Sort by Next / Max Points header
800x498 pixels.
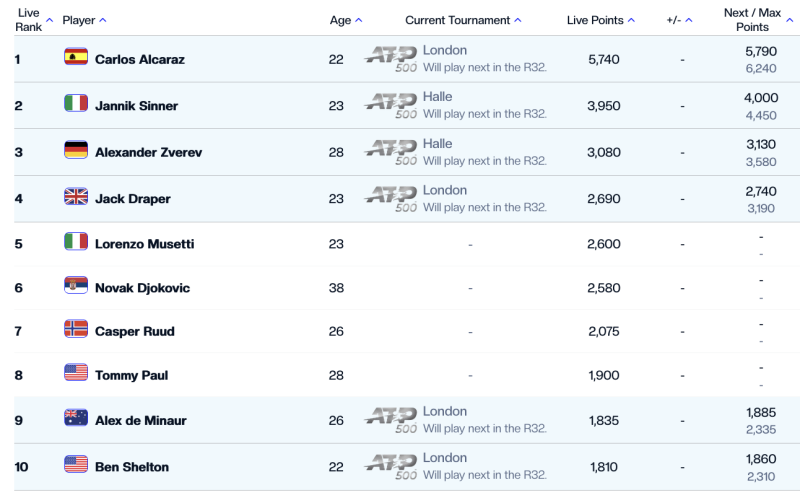(758, 20)
